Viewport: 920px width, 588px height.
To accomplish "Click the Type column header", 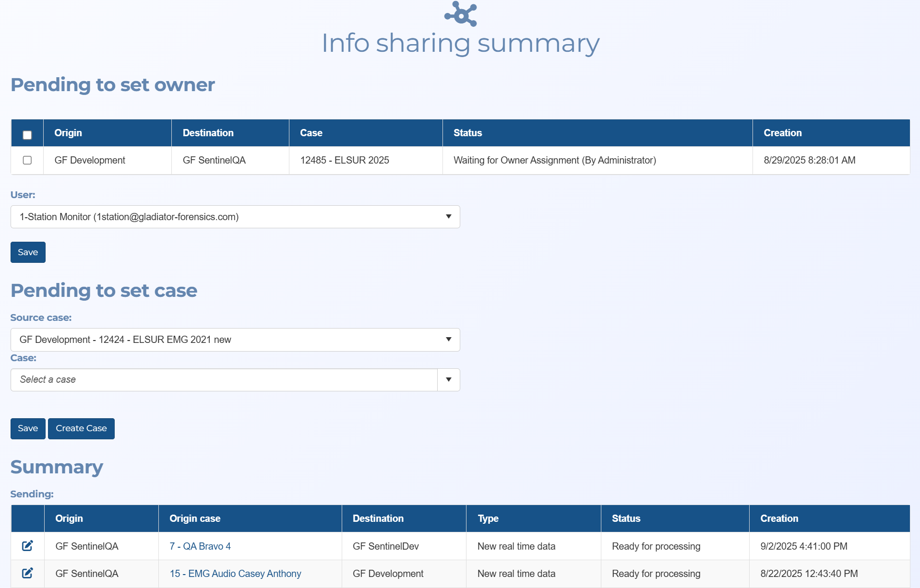I will pos(488,518).
